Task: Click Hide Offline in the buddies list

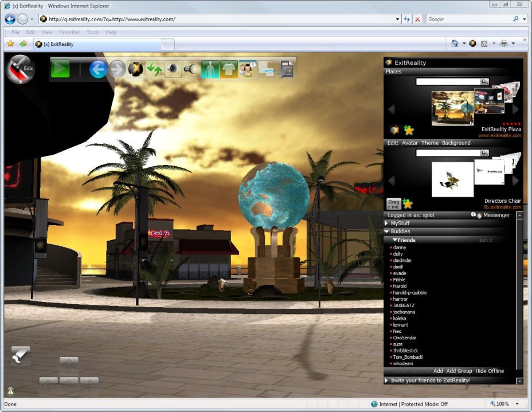Action: (490, 371)
